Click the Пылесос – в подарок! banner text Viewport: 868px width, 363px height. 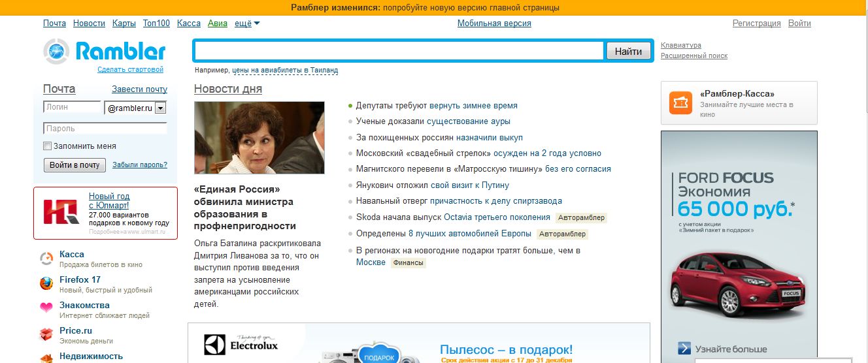click(506, 349)
